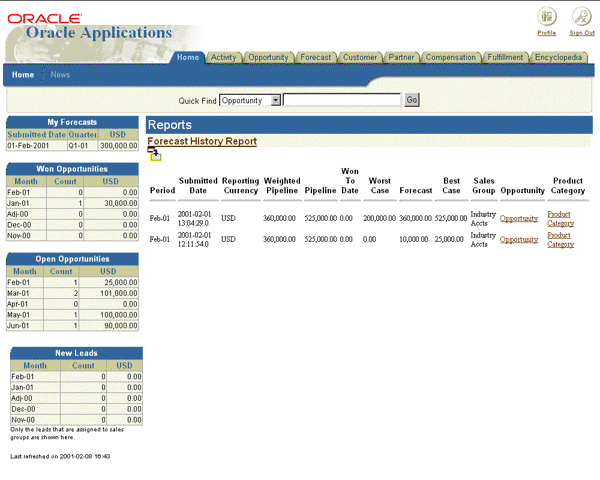Open Product Category link in second report row

[561, 240]
